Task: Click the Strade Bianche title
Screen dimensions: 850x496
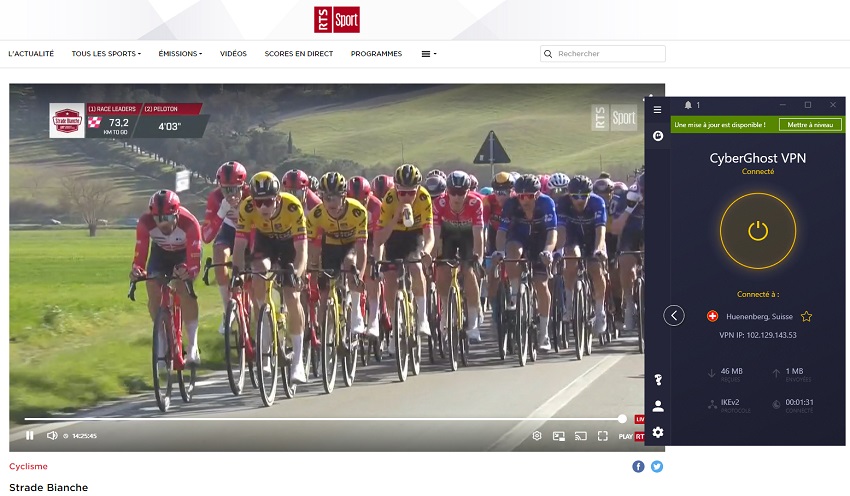Action: pos(49,487)
